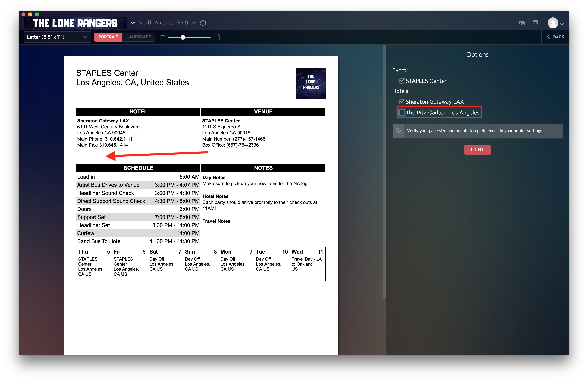This screenshot has width=588, height=382.
Task: Click the NOTES section header
Action: pos(263,168)
